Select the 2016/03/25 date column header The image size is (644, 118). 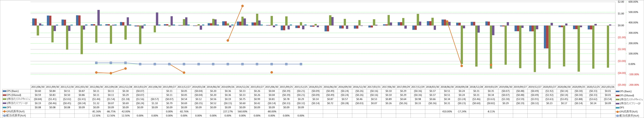point(315,87)
